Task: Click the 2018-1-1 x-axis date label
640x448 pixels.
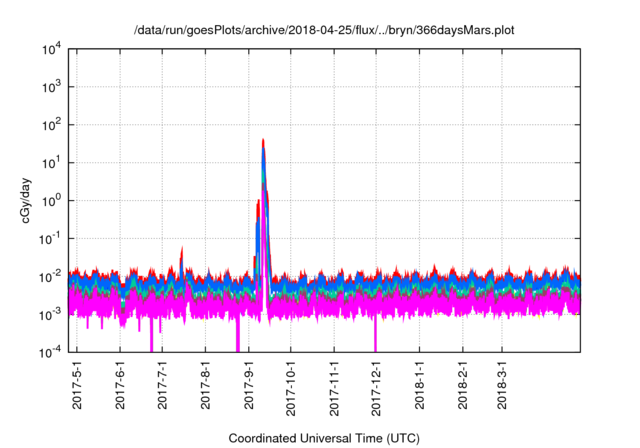Action: coord(420,385)
